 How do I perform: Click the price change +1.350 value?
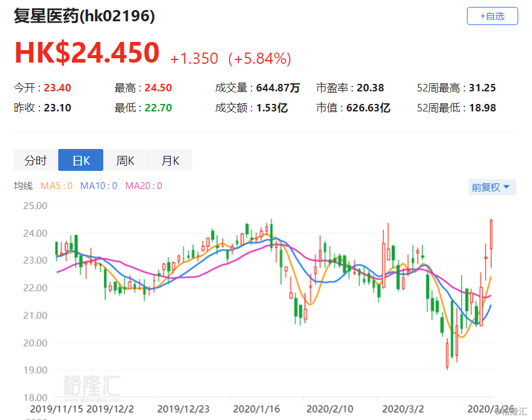tap(194, 59)
